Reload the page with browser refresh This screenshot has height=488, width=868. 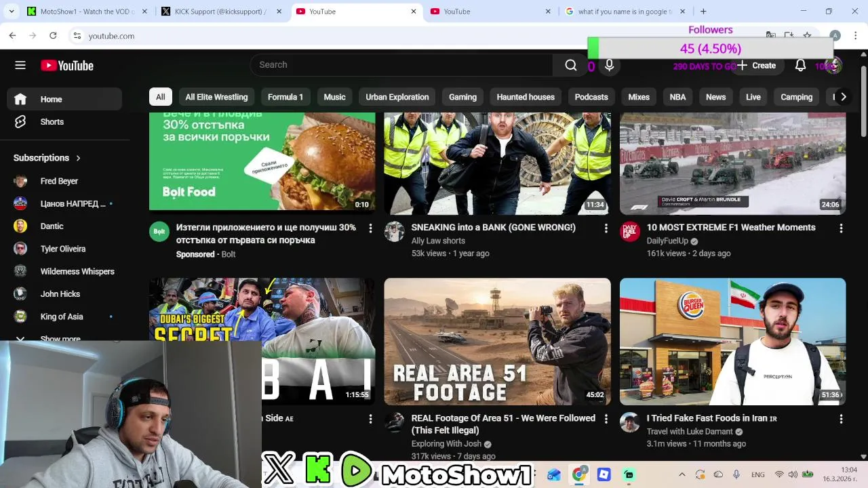53,35
